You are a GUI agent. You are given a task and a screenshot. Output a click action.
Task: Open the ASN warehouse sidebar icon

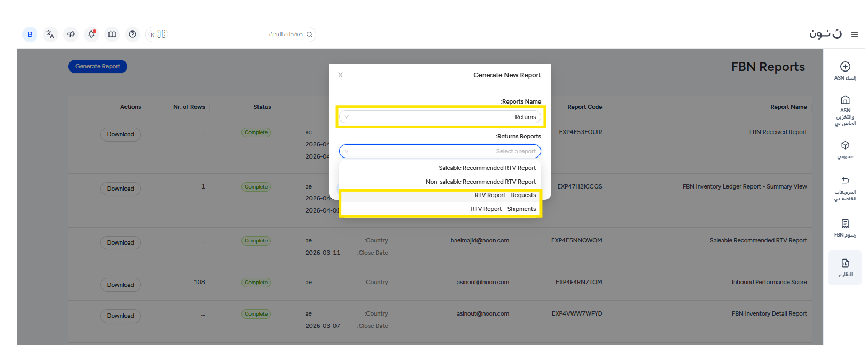(x=845, y=100)
